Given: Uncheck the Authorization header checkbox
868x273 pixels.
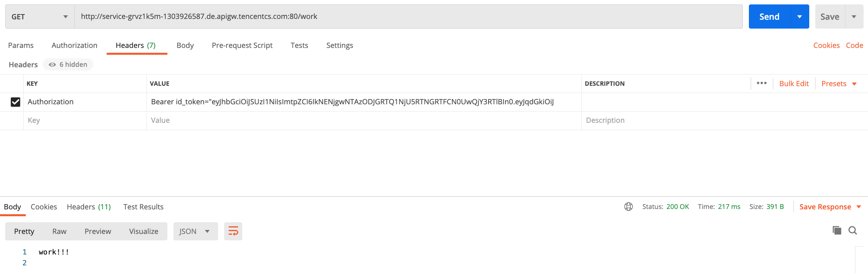Looking at the screenshot, I should click(15, 102).
